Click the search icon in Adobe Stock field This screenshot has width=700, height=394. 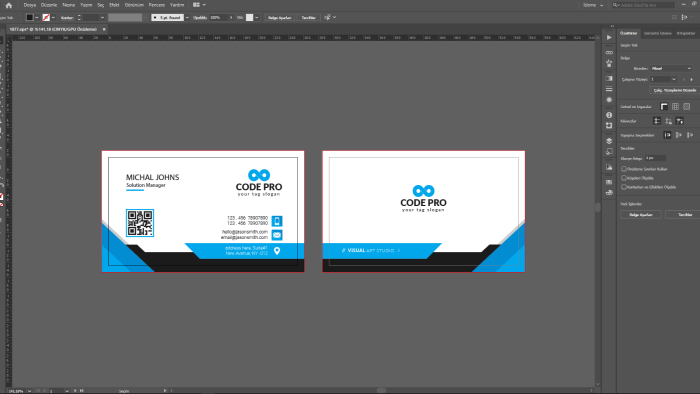click(616, 5)
